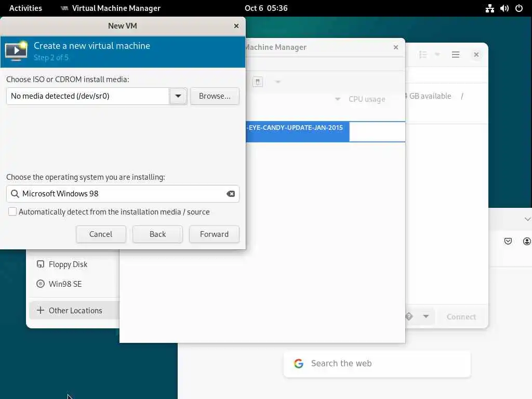
Task: Click the Win98 SE disc icon
Action: click(41, 284)
